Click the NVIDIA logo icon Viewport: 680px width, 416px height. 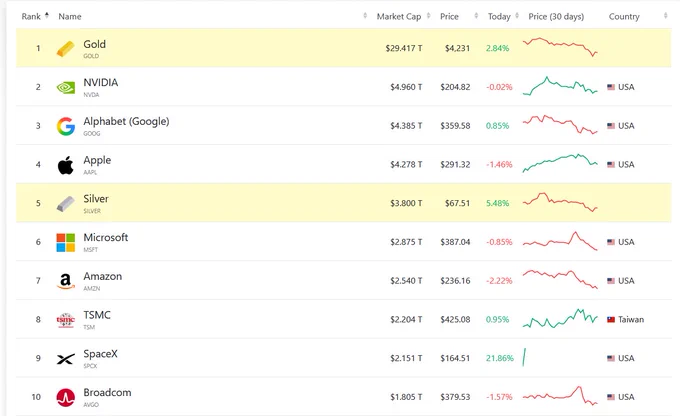click(x=65, y=87)
